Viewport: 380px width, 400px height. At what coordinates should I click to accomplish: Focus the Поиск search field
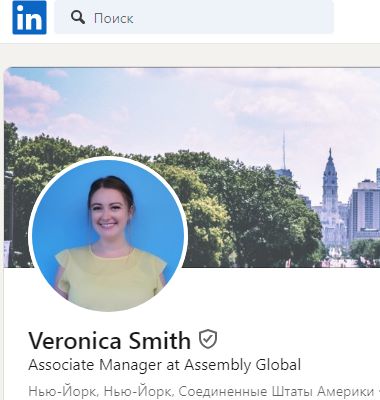tap(194, 17)
